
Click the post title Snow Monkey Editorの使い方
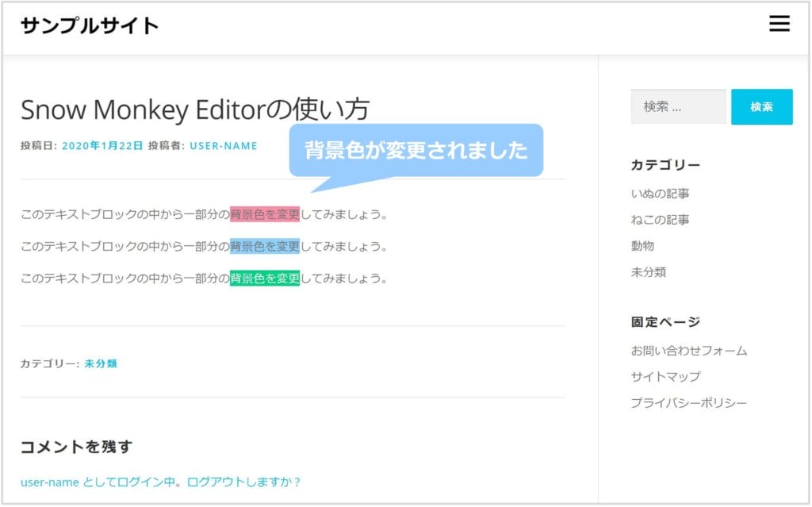point(195,109)
